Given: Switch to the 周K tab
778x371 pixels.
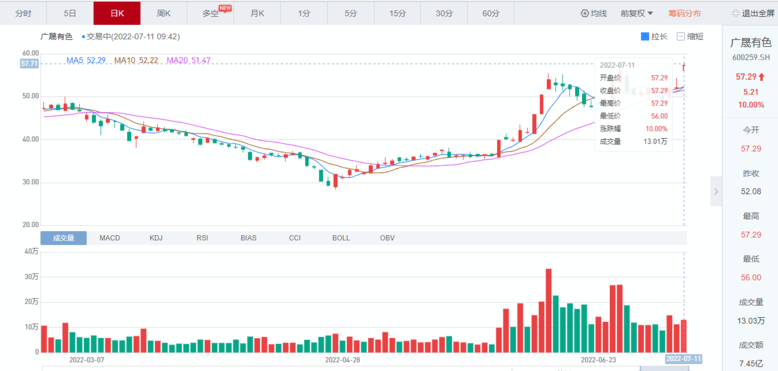Looking at the screenshot, I should [x=164, y=13].
